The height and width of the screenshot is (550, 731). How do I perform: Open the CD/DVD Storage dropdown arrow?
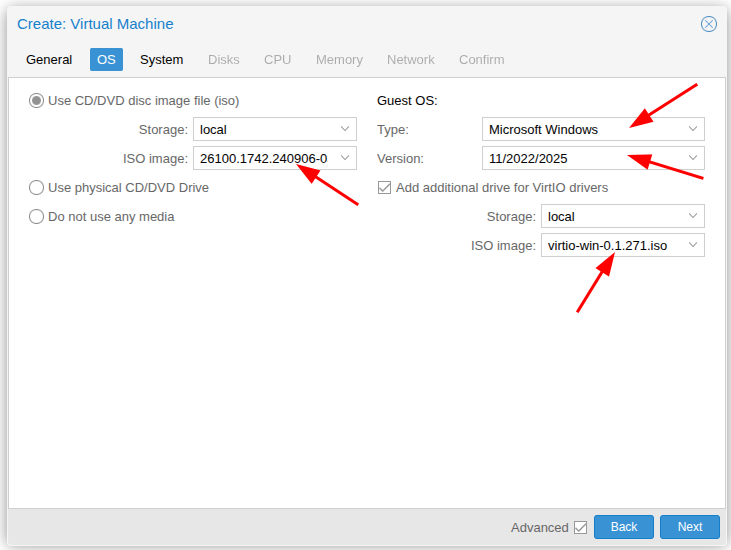tap(345, 129)
